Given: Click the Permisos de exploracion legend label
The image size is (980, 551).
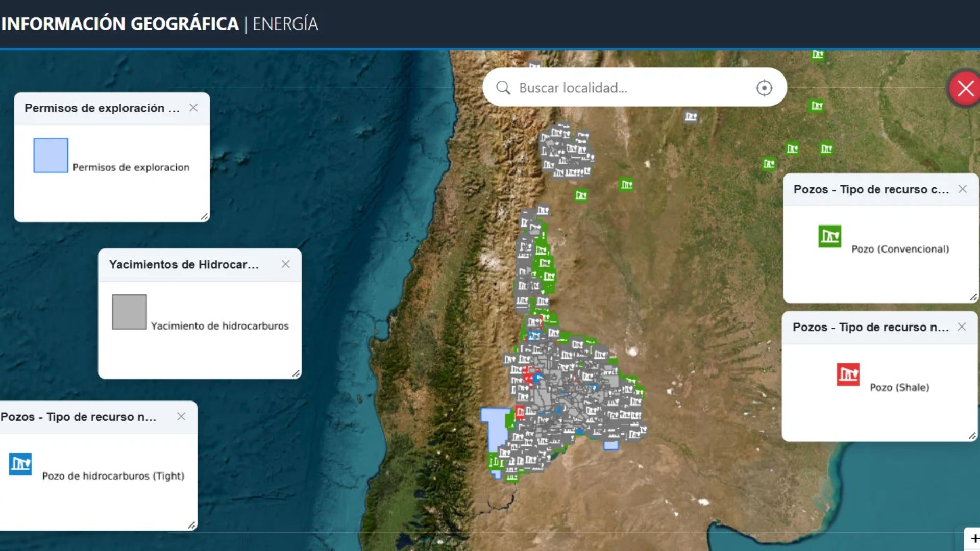Looking at the screenshot, I should (x=131, y=167).
